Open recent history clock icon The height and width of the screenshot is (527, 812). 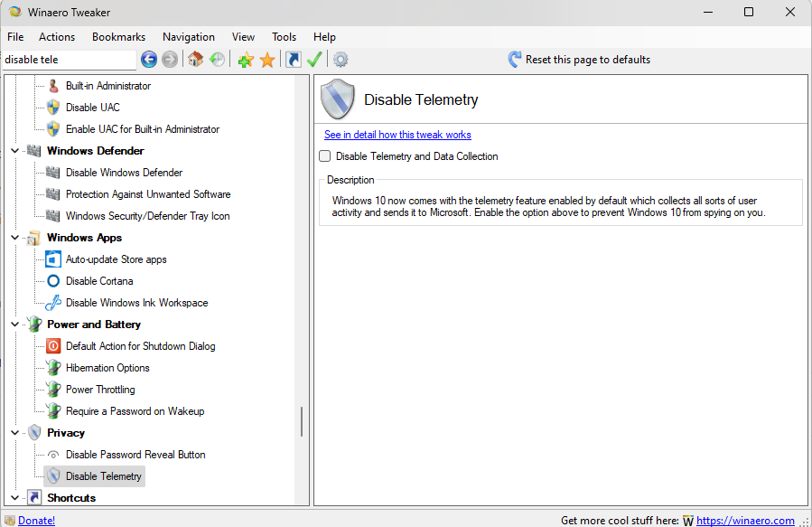(x=217, y=60)
